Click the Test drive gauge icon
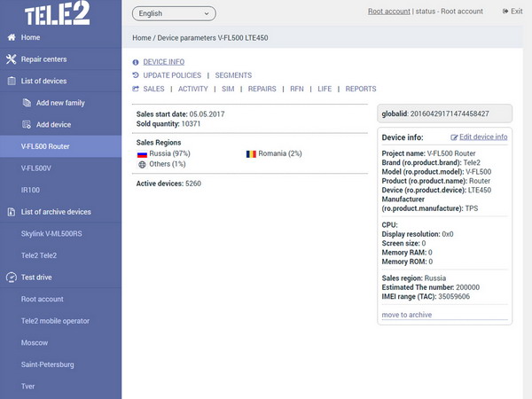Screen dimensions: 532x399 [11, 278]
